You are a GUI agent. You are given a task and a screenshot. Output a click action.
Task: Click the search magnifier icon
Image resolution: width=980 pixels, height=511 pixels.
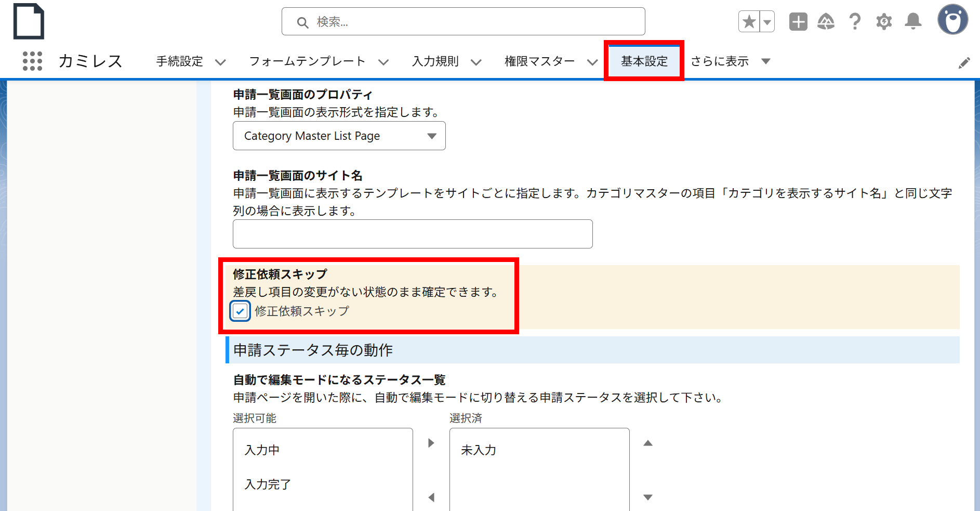pyautogui.click(x=302, y=22)
